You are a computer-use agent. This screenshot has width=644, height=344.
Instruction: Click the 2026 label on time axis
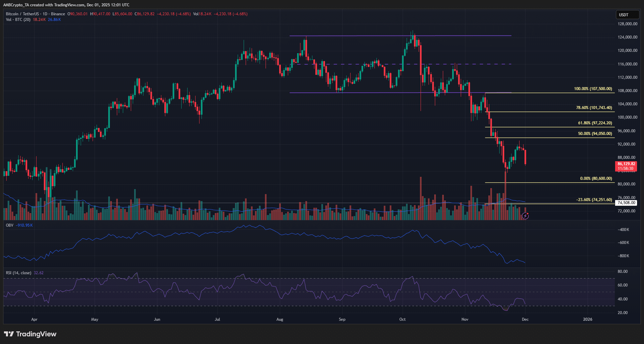click(588, 319)
